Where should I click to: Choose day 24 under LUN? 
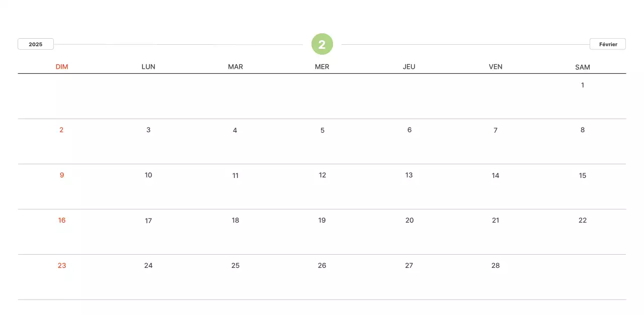(x=148, y=266)
